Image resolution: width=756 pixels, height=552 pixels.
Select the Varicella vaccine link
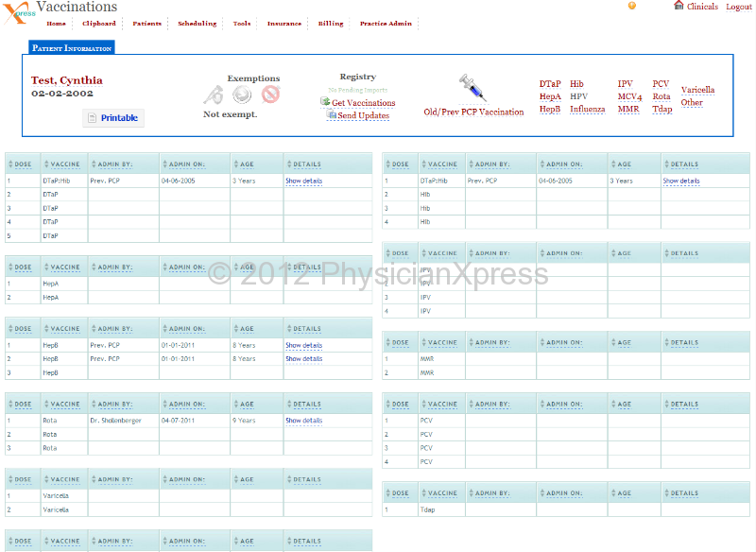point(697,90)
